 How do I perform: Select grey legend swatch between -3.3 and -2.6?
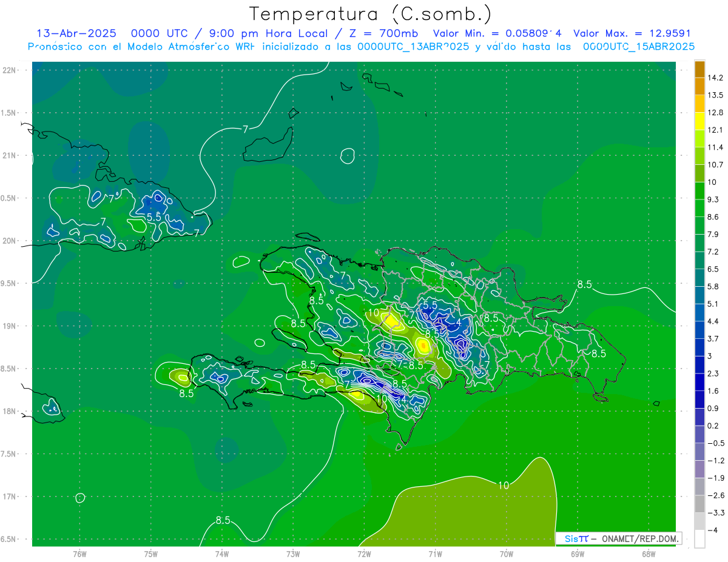(x=699, y=504)
